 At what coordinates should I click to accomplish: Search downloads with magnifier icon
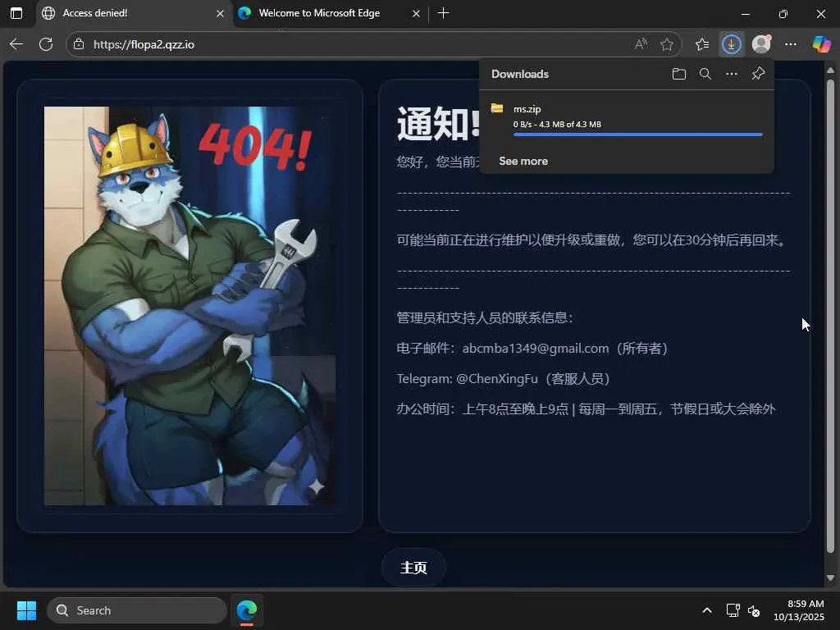point(705,74)
